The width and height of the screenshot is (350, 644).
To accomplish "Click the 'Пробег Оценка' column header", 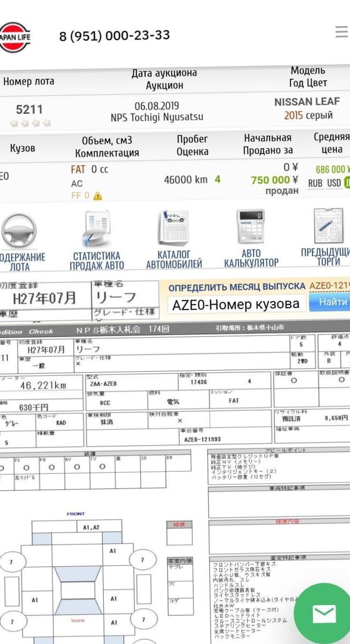I will tap(192, 145).
